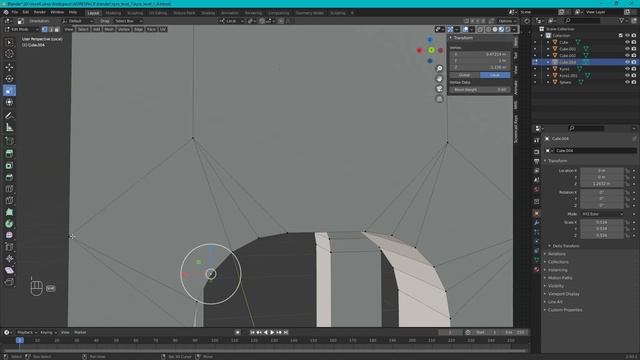The image size is (640, 360).
Task: Select the Spin tool
Action: pos(9,224)
